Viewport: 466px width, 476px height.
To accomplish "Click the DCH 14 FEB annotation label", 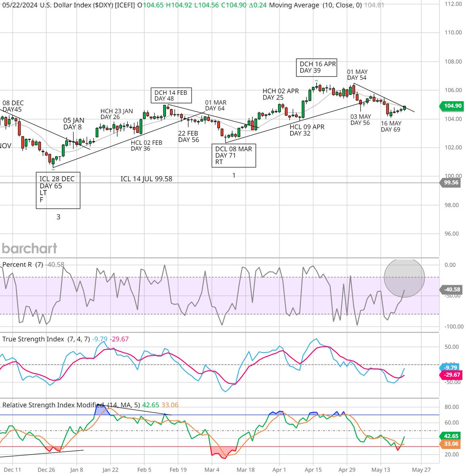I will point(171,95).
